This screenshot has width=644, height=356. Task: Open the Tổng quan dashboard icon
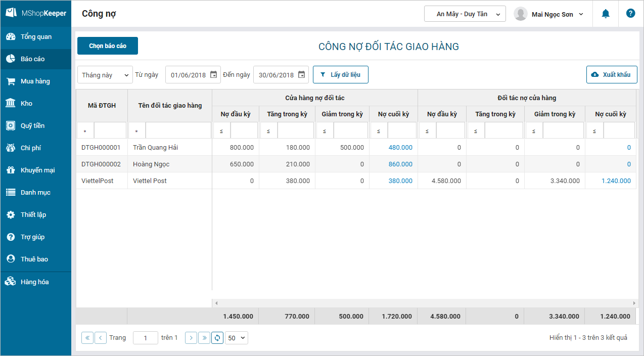click(x=11, y=37)
